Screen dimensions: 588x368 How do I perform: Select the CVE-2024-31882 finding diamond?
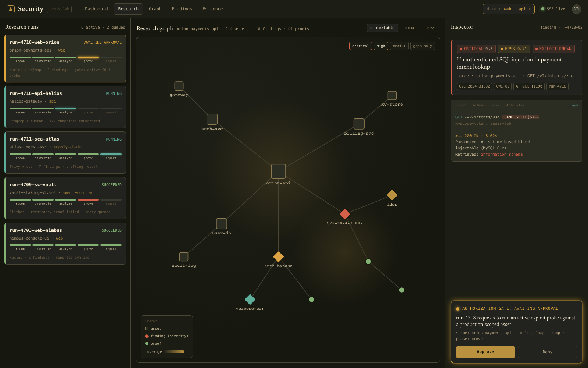345,214
